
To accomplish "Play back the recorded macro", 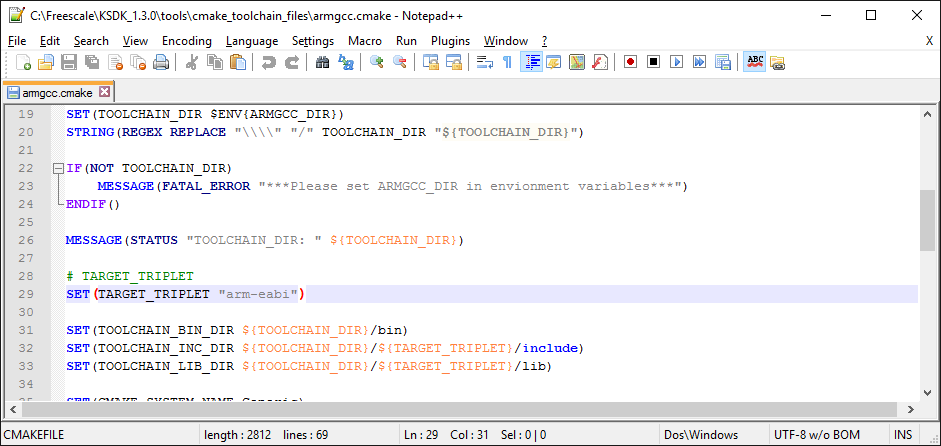I will [676, 62].
